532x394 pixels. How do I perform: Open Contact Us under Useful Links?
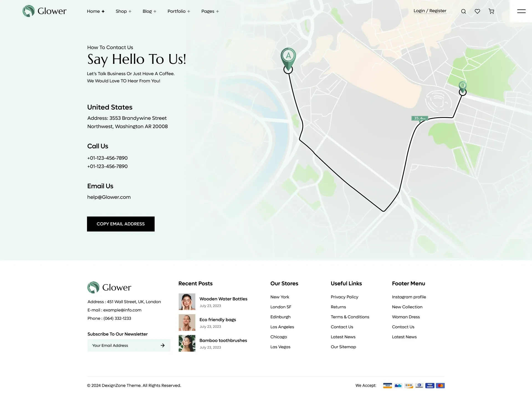342,327
